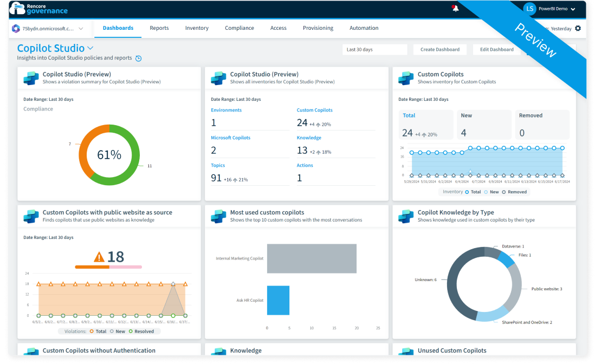The image size is (595, 364).
Task: Click the SharePoint and OneDrive: 2 label
Action: [x=527, y=322]
